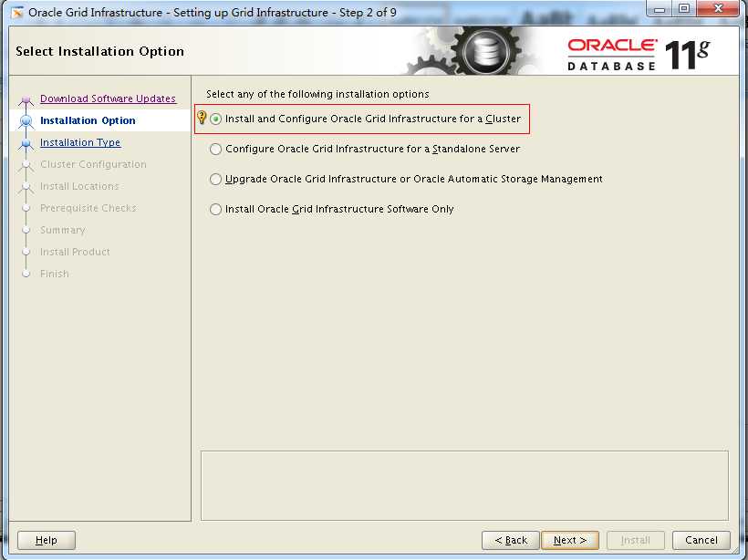
Task: Go to Installation Type step link
Action: (80, 142)
